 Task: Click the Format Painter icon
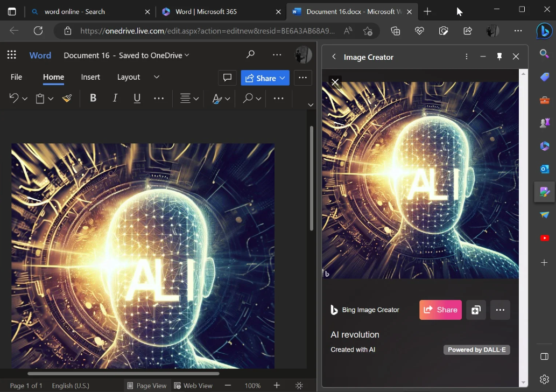67,98
